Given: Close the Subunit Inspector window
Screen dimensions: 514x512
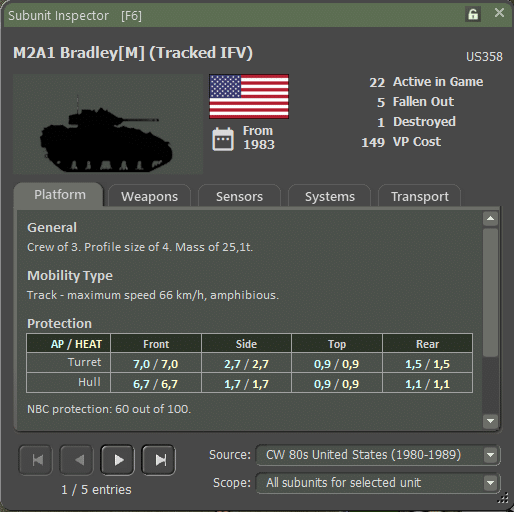Looking at the screenshot, I should (x=499, y=13).
